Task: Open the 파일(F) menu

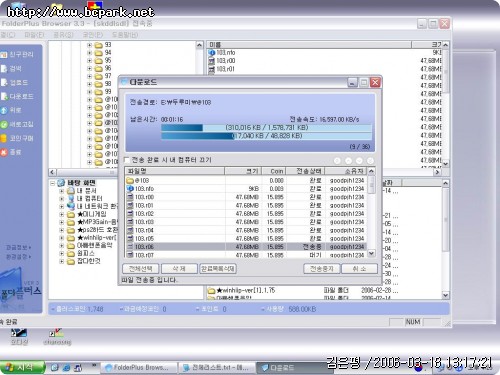Action: click(x=34, y=35)
